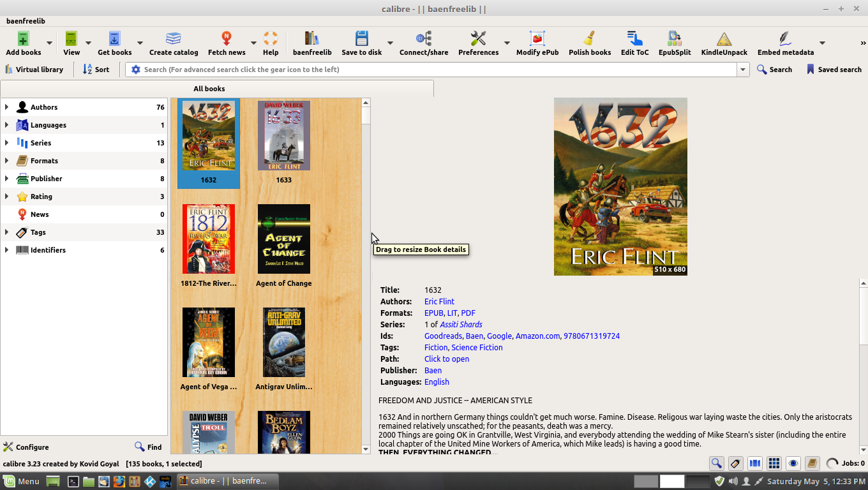Toggle the Cover browser layout button
This screenshot has height=490, width=868.
pos(754,464)
